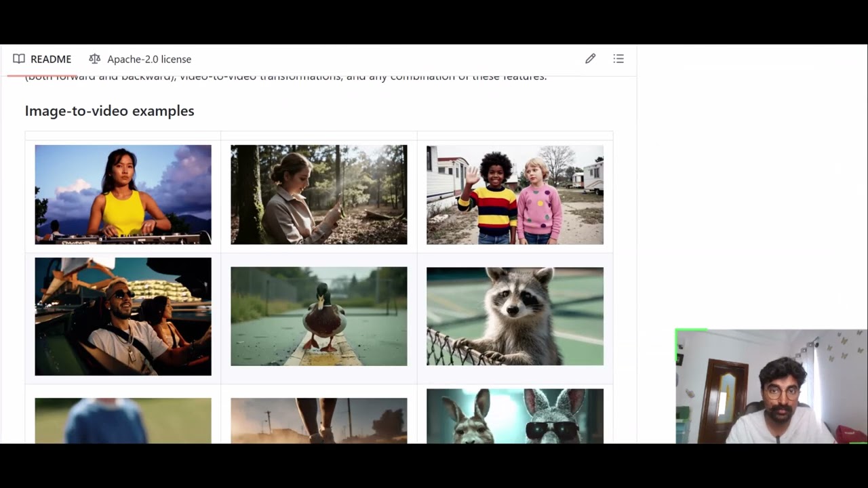Open the rabbit wearing sunglasses thumbnail

pyautogui.click(x=515, y=416)
